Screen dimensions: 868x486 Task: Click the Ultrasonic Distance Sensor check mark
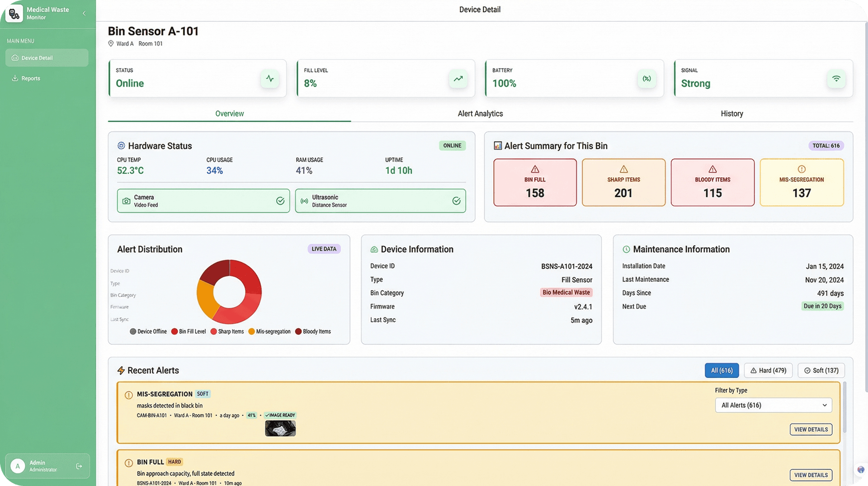457,201
